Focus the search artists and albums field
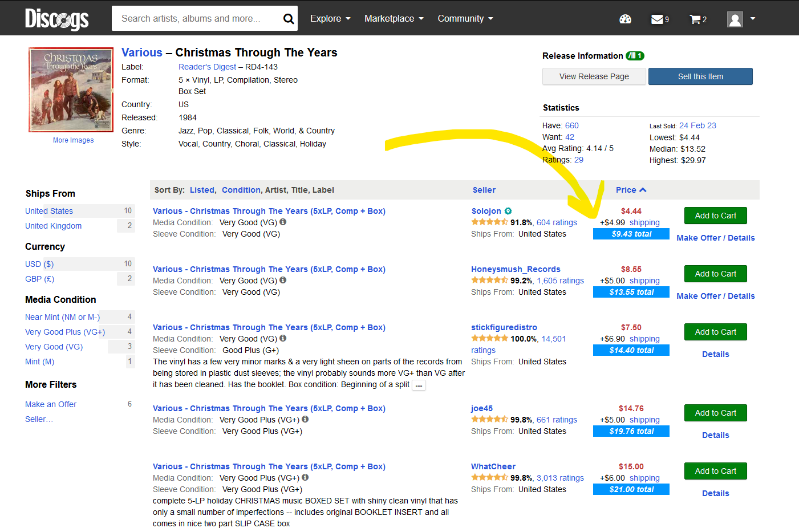 pos(196,19)
